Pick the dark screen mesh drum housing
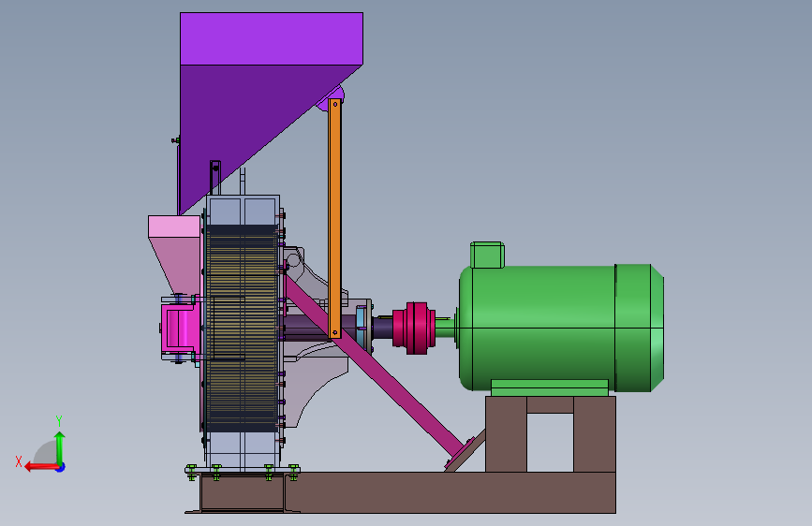 (242, 329)
